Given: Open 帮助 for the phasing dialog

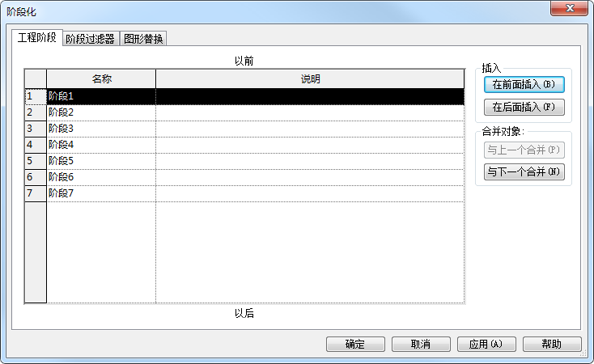Looking at the screenshot, I should click(x=552, y=344).
